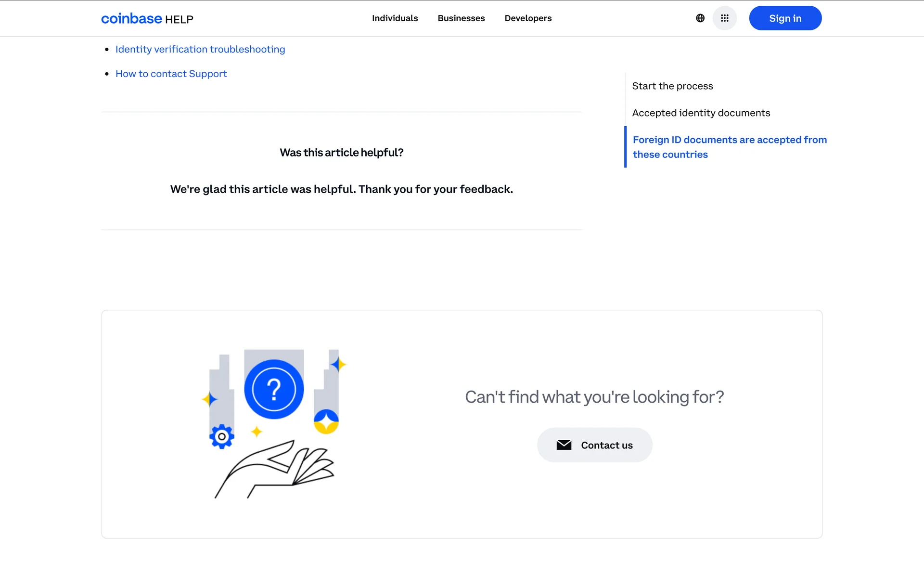
Task: Click the Coinbase logo in header
Action: pyautogui.click(x=131, y=18)
